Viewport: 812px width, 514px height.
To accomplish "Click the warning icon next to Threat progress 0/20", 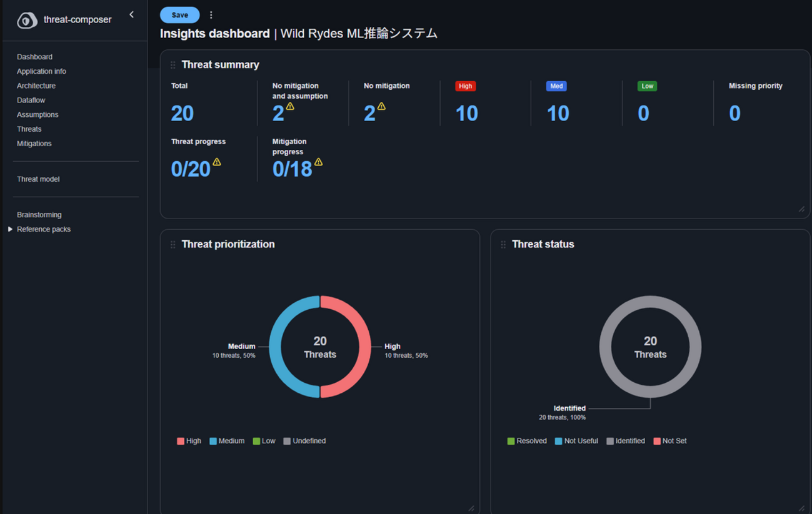I will coord(217,162).
